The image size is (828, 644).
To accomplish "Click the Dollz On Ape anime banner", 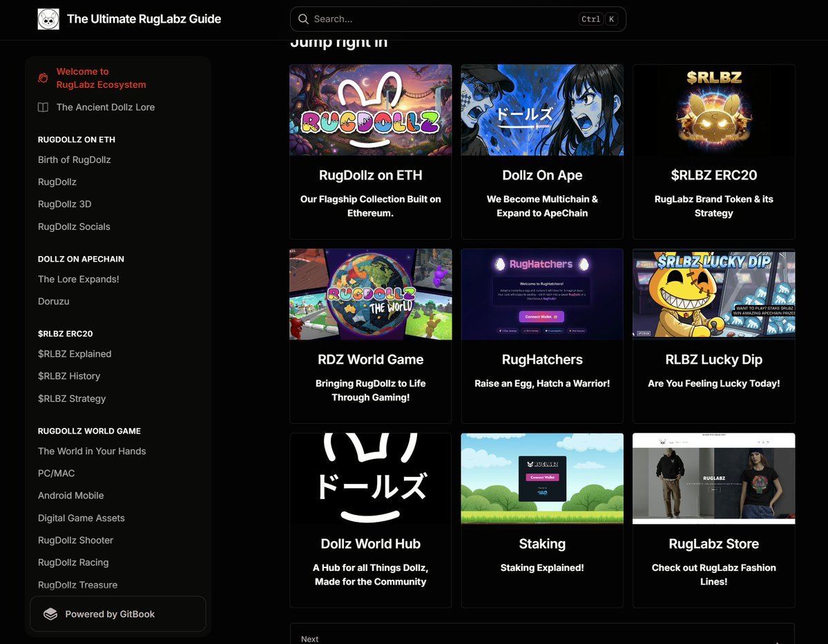I will [x=542, y=110].
